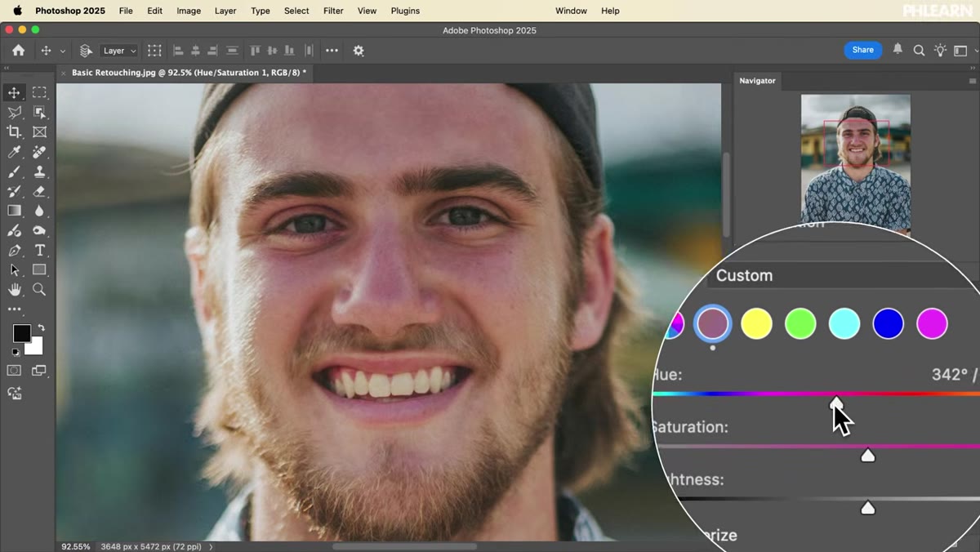Click Align top edges icon

255,51
